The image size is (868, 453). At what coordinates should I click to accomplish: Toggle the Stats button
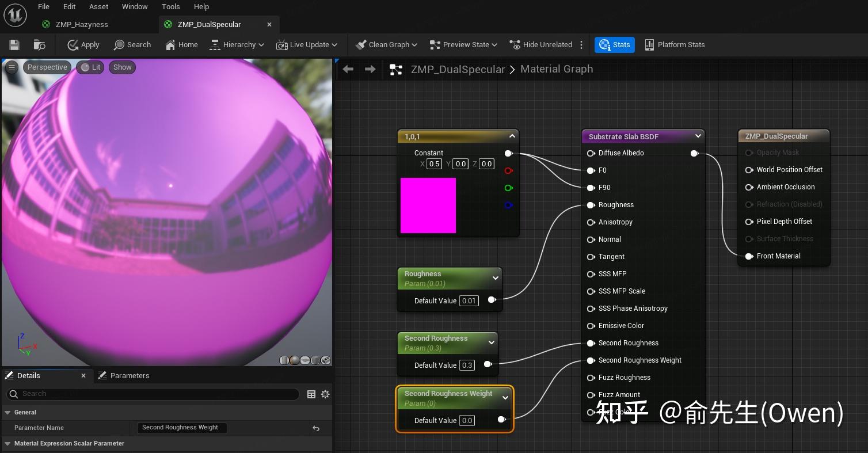[614, 45]
